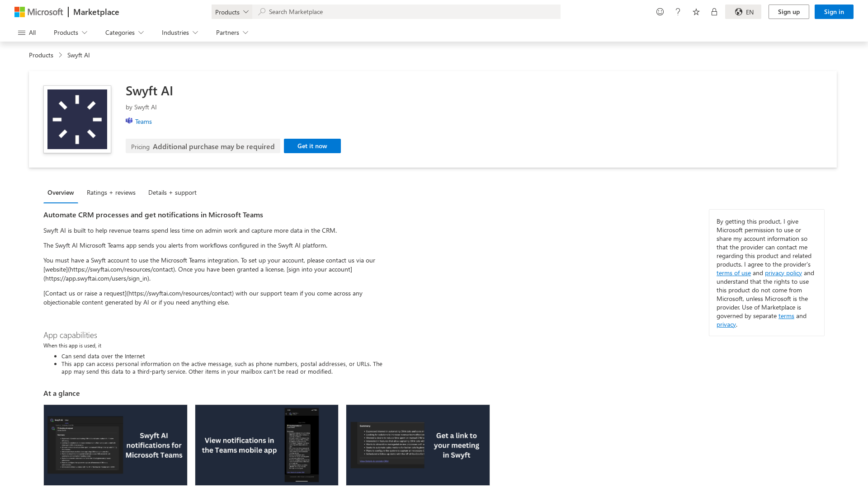Click into the Search Marketplace field
Viewport: 868px width, 488px height.
[x=407, y=12]
